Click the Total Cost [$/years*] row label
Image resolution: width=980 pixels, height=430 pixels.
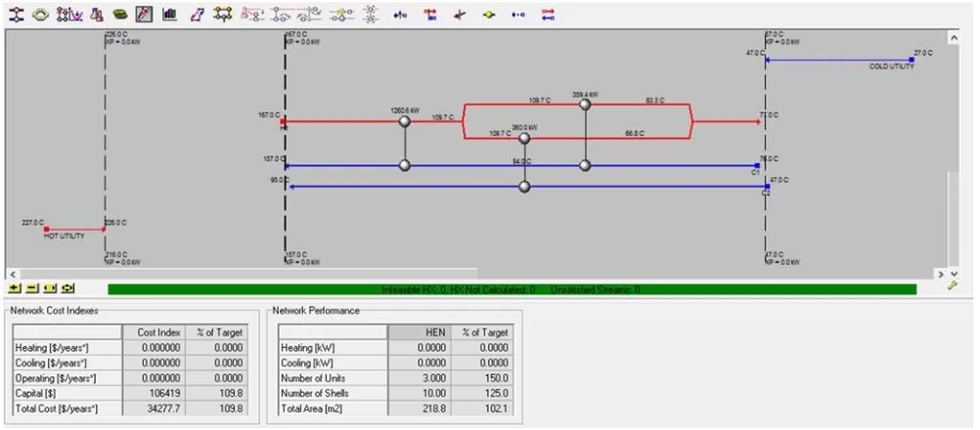coord(67,408)
